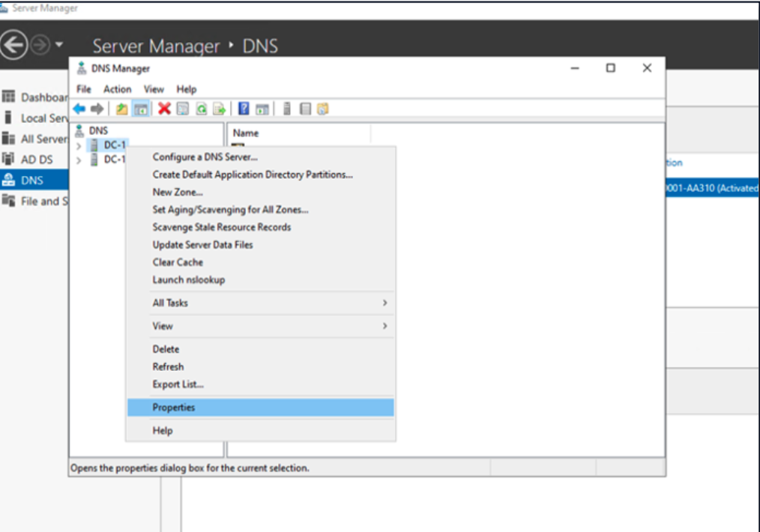Toggle the Show/Hide Console Tree icon
This screenshot has width=760, height=532.
[x=140, y=109]
